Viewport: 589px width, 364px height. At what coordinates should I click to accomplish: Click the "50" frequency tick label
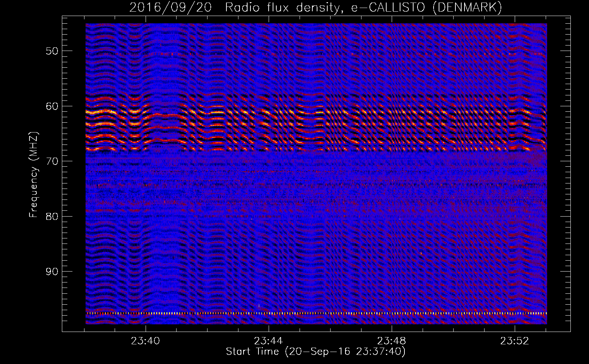click(x=52, y=51)
